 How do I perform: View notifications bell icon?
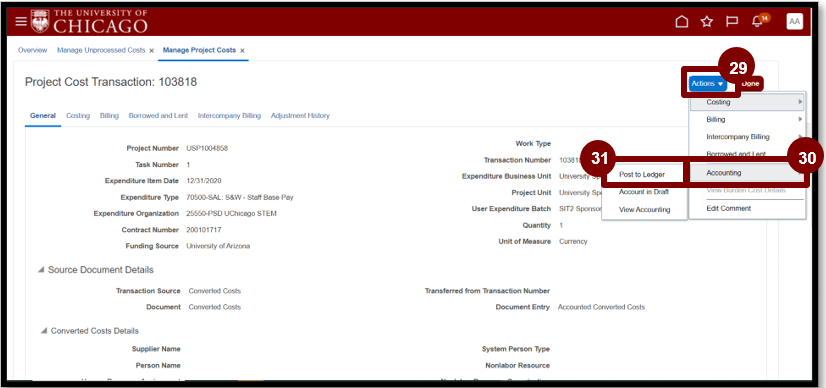click(758, 22)
